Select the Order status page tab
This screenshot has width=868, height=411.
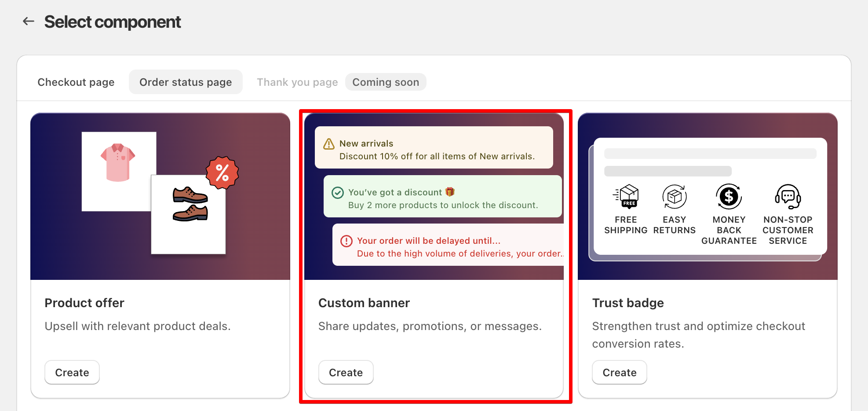coord(186,82)
